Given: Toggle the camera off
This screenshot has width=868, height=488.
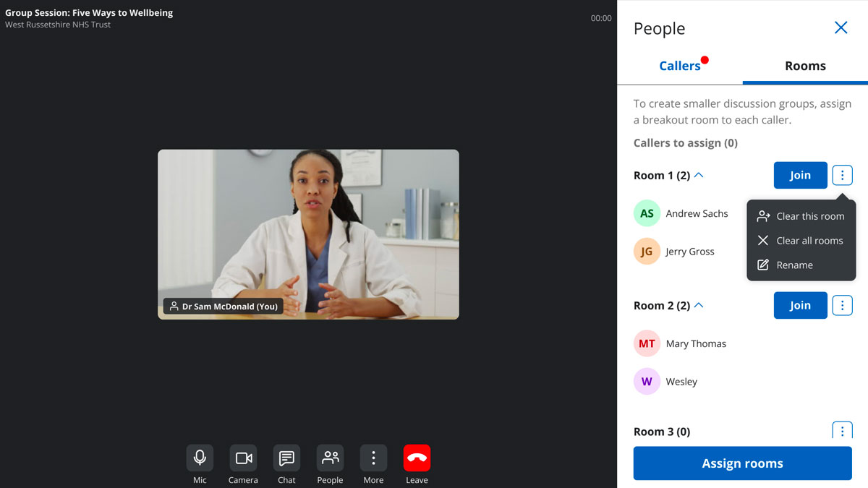Looking at the screenshot, I should coord(243,458).
